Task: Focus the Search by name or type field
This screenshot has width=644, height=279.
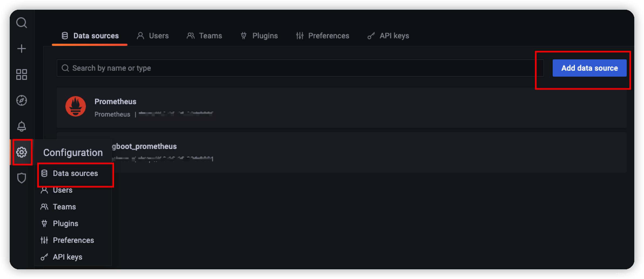Action: tap(300, 68)
